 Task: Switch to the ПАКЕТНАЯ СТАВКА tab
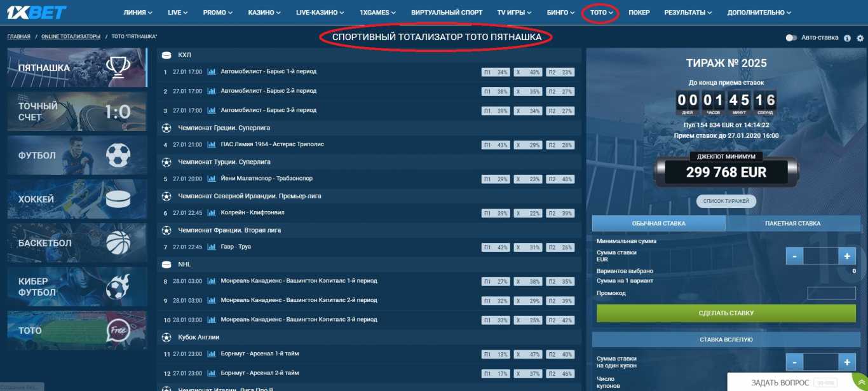pyautogui.click(x=792, y=223)
